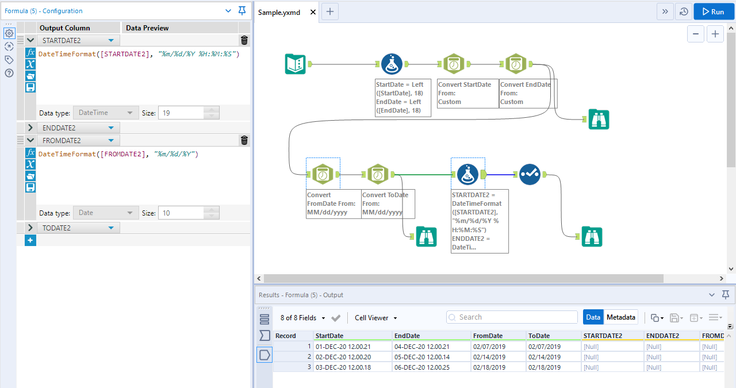Screen dimensions: 736x388
Task: Open the TODATE2 output column dropdown
Action: click(111, 228)
